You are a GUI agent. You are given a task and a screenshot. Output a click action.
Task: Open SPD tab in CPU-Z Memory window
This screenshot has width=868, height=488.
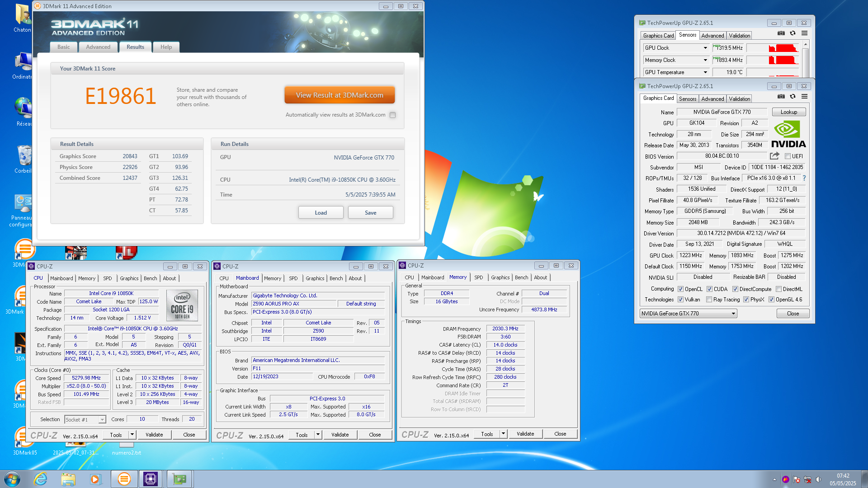click(x=479, y=277)
